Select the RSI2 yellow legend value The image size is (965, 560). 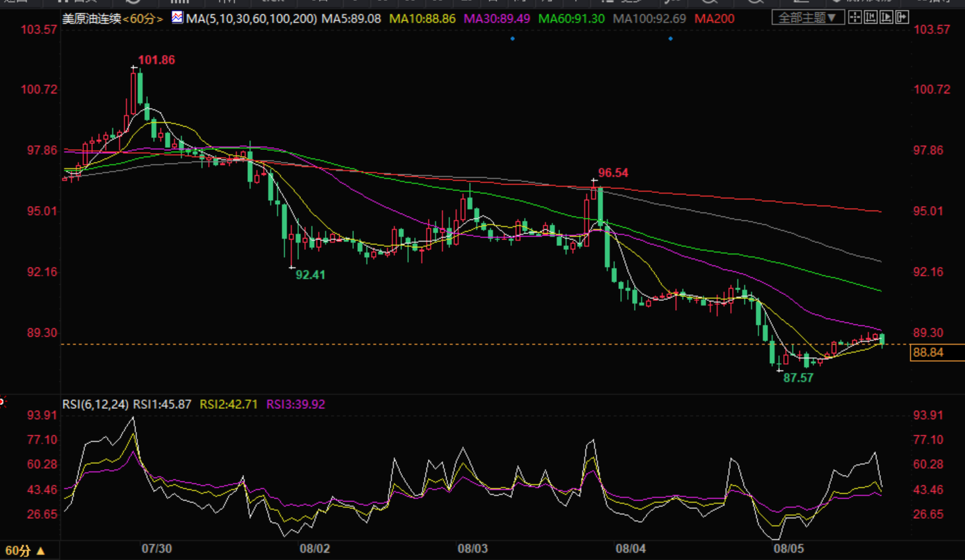pos(228,404)
